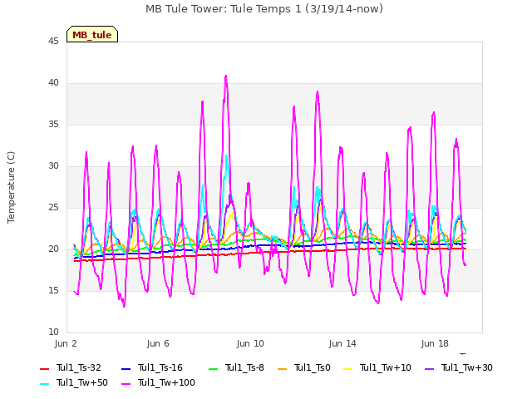Viewport: 532px width, 399px height.
Task: Click the 10 y-axis tick label
Action: pos(53,332)
